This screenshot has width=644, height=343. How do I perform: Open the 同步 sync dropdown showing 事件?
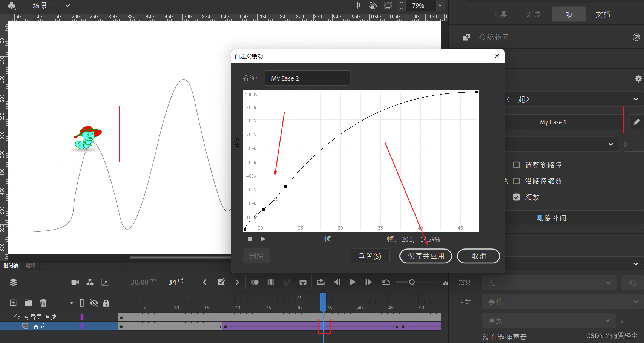click(x=563, y=302)
